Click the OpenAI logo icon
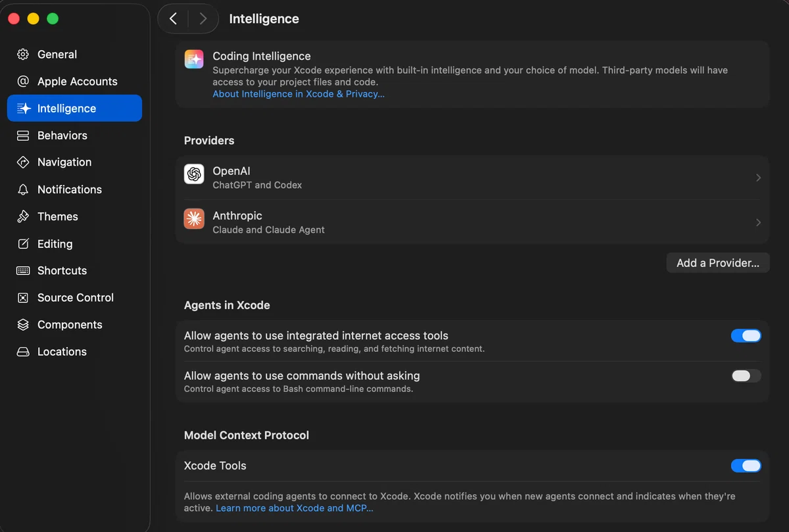 194,174
